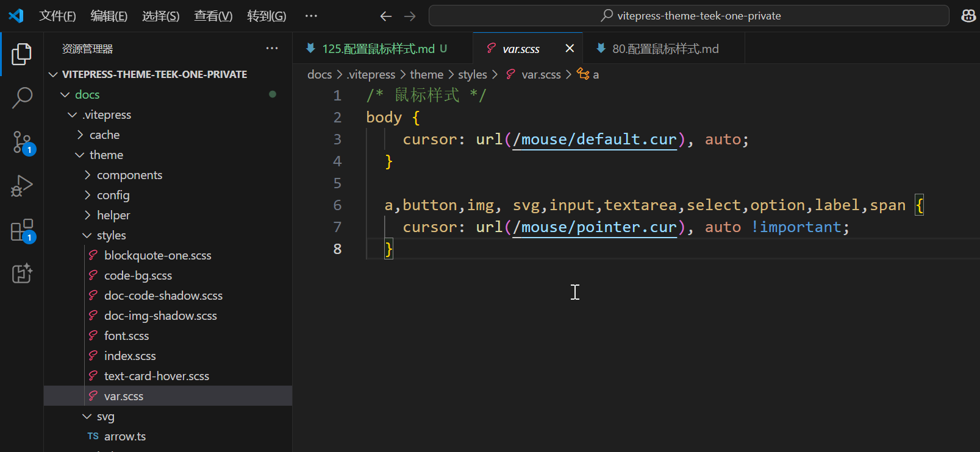Open Source Control view
980x452 pixels.
click(22, 142)
